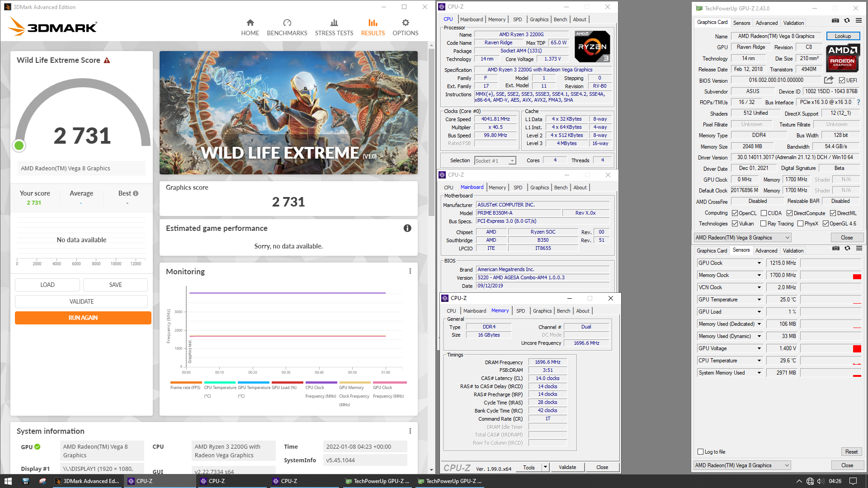Screen dimensions: 868x488
Task: Click the refresh icon in GPU-Z Sensors window
Action: coord(848,248)
